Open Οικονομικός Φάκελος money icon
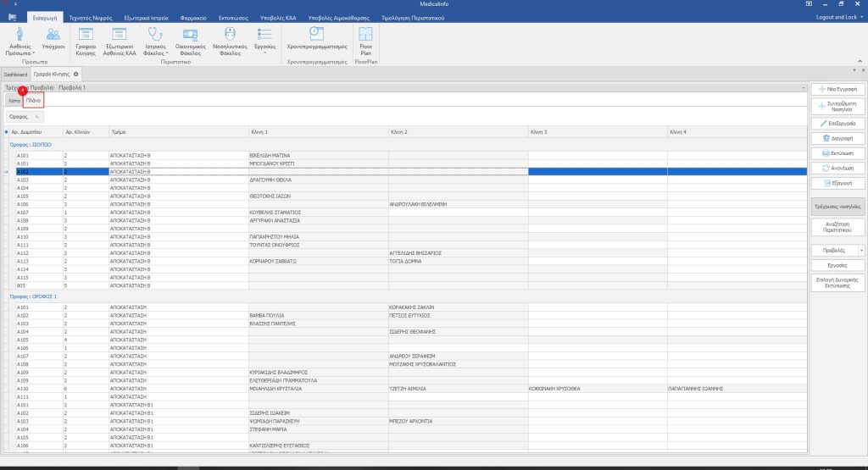Image resolution: width=868 pixels, height=470 pixels. pyautogui.click(x=191, y=35)
